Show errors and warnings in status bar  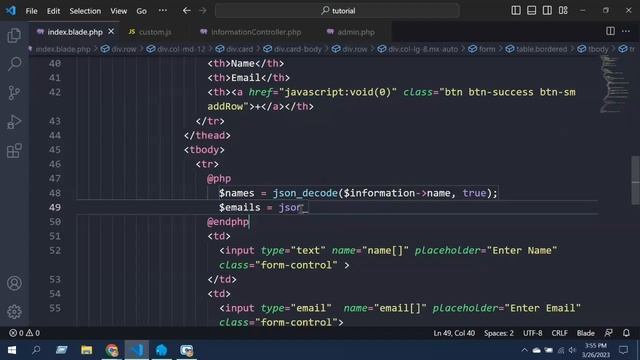24,333
